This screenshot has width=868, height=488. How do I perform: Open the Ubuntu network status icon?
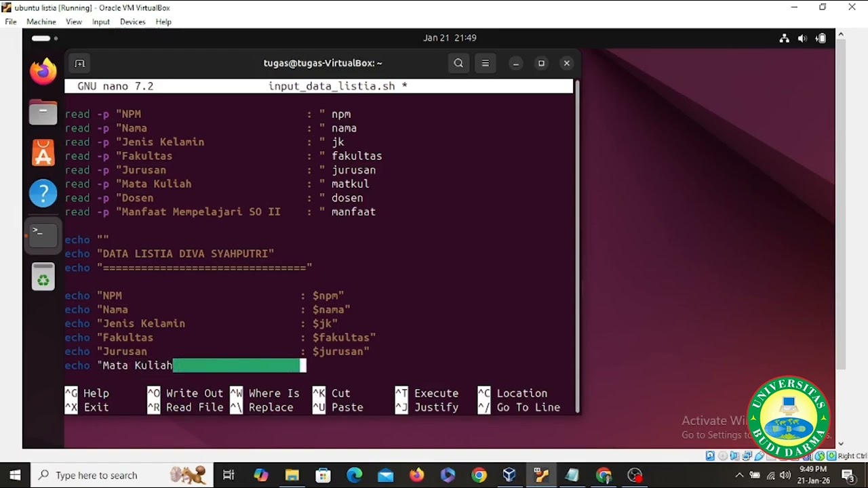point(784,38)
